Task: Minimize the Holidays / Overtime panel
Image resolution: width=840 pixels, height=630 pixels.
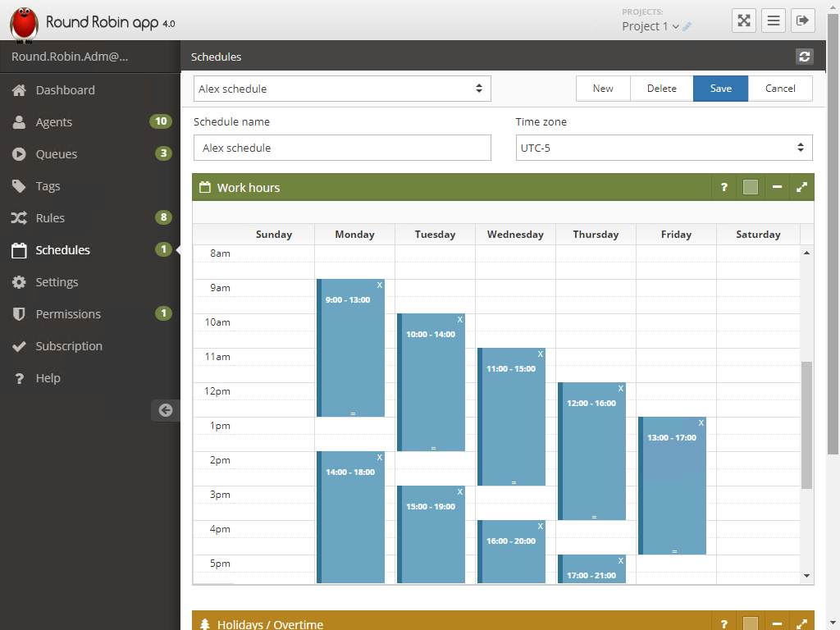Action: [776, 623]
